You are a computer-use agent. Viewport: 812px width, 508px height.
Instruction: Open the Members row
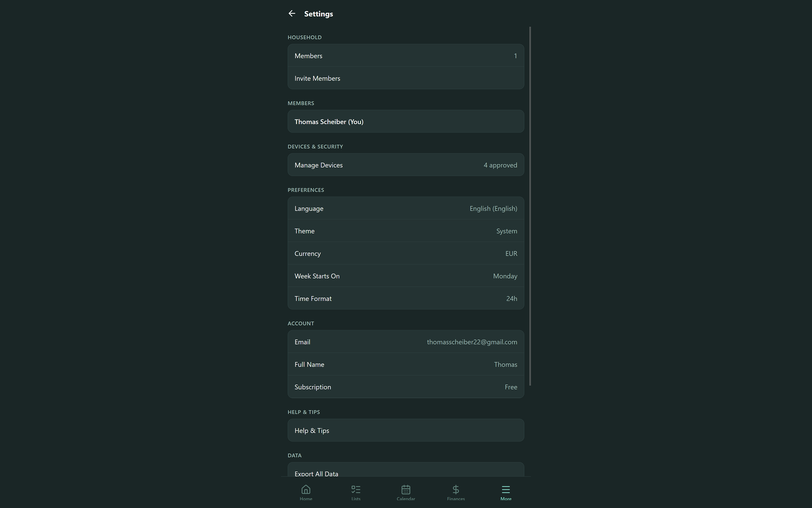pyautogui.click(x=406, y=55)
